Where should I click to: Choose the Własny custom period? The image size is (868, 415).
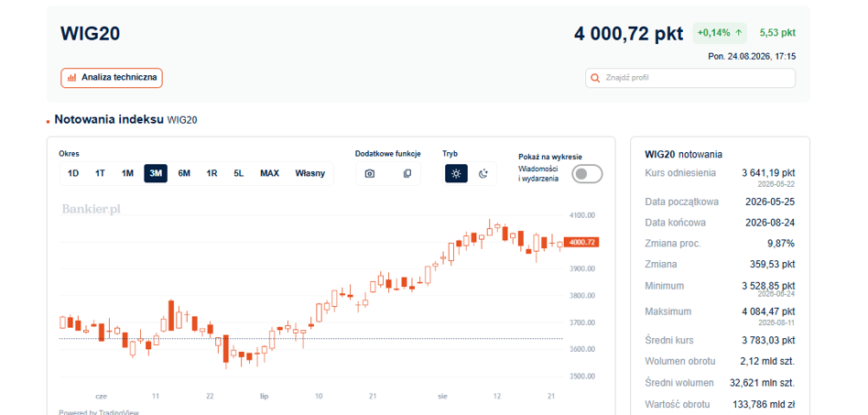point(310,173)
